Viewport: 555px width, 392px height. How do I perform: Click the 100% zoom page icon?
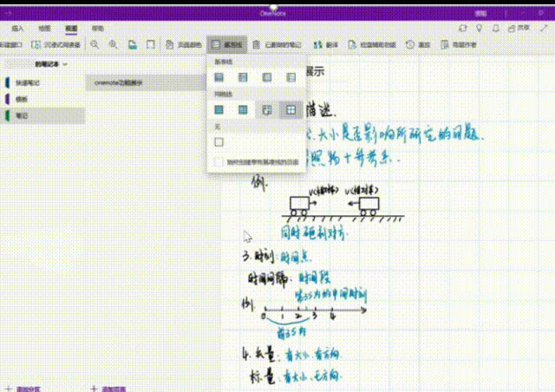coord(133,44)
